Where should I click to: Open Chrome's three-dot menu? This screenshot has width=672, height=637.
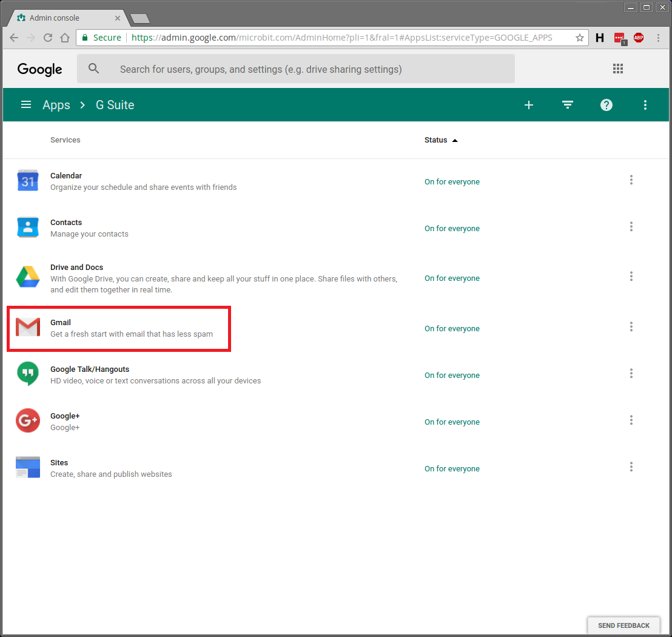point(658,38)
